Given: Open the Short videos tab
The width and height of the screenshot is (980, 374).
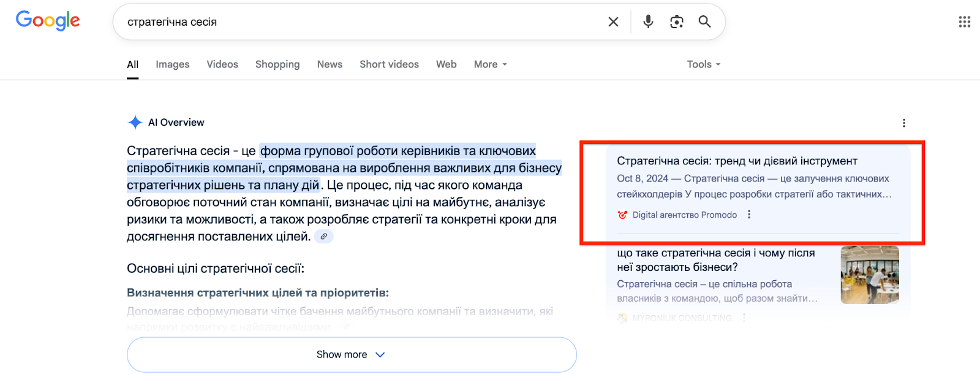Looking at the screenshot, I should click(x=390, y=64).
